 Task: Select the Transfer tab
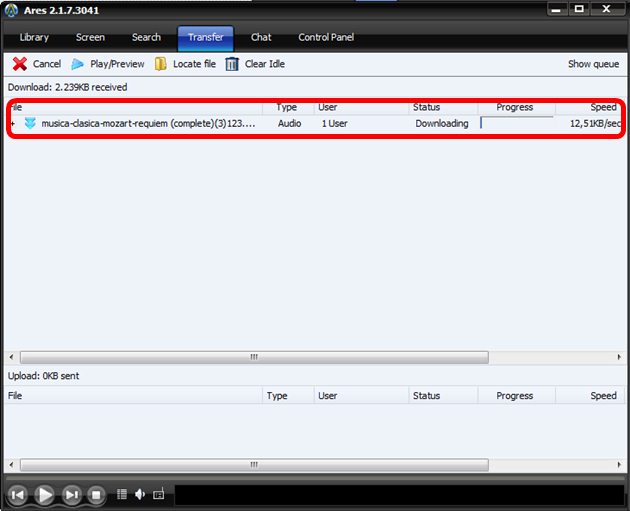click(x=206, y=38)
